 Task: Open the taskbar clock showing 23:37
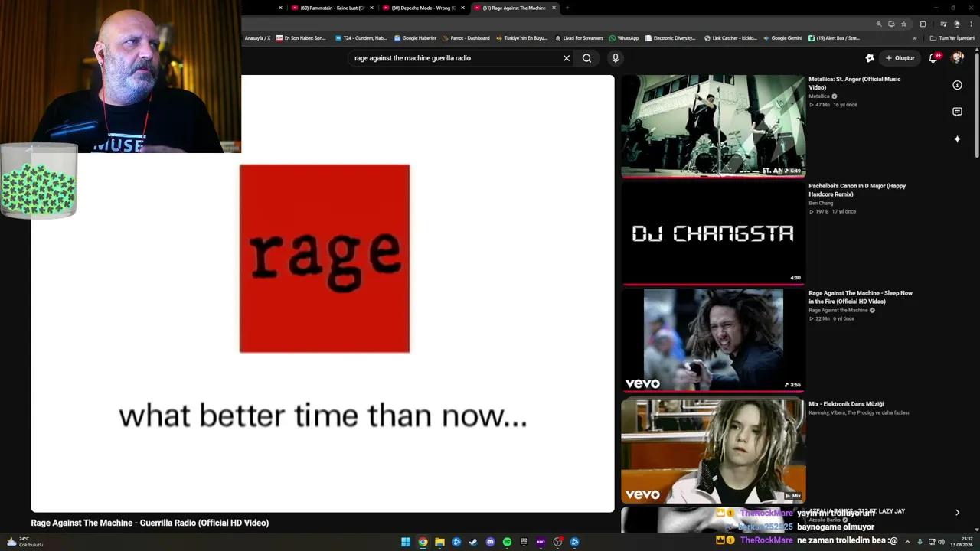tap(961, 542)
